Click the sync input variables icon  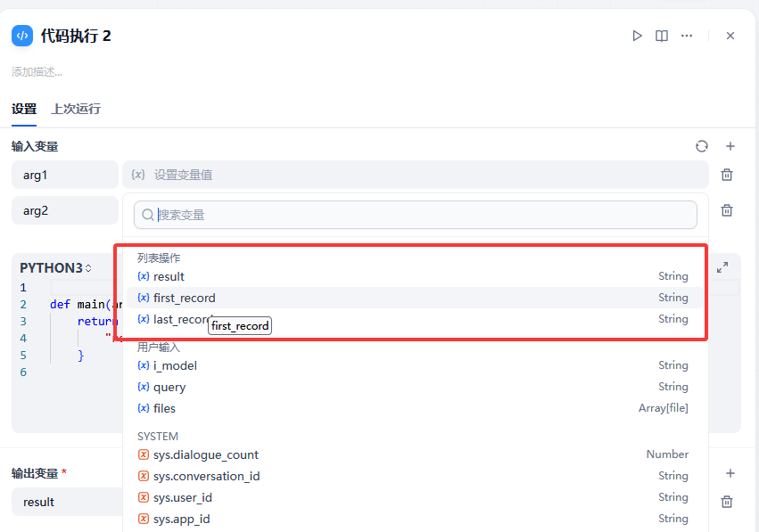[x=702, y=146]
